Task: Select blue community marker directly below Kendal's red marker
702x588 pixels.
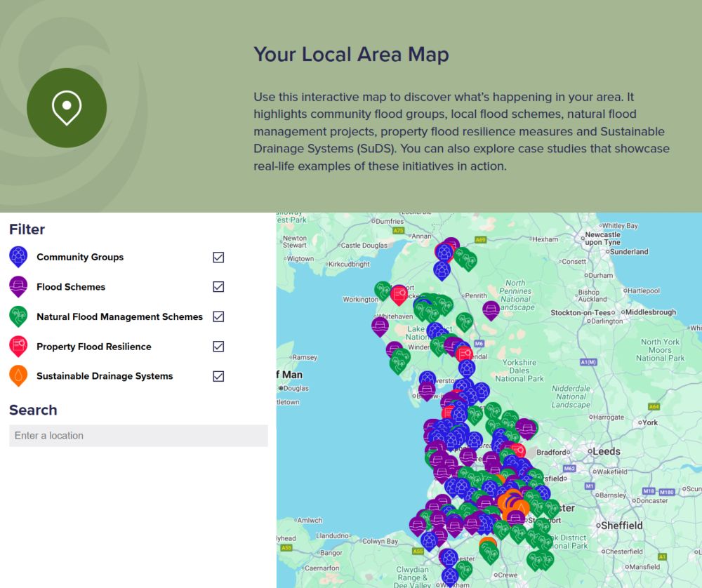Action: [x=467, y=368]
